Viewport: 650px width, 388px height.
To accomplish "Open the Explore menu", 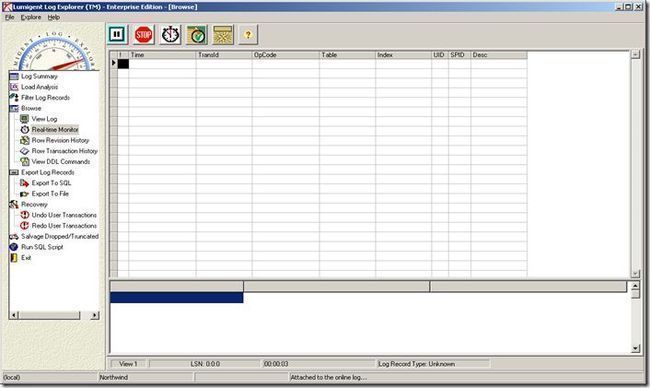I will 31,17.
